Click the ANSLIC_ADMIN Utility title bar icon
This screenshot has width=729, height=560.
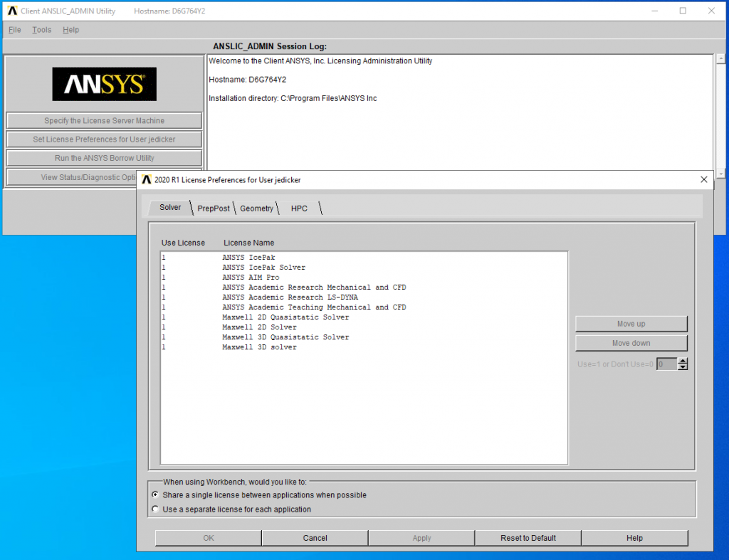12,11
